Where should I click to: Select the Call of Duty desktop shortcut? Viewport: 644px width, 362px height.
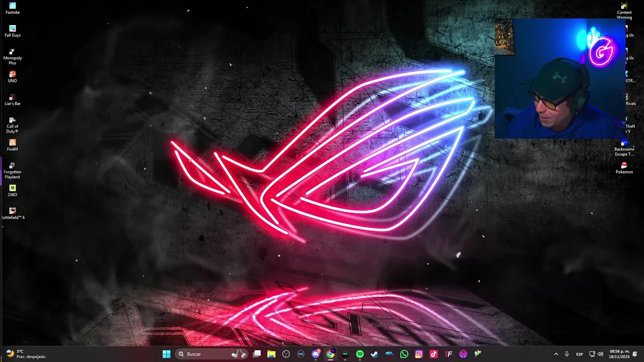(13, 125)
